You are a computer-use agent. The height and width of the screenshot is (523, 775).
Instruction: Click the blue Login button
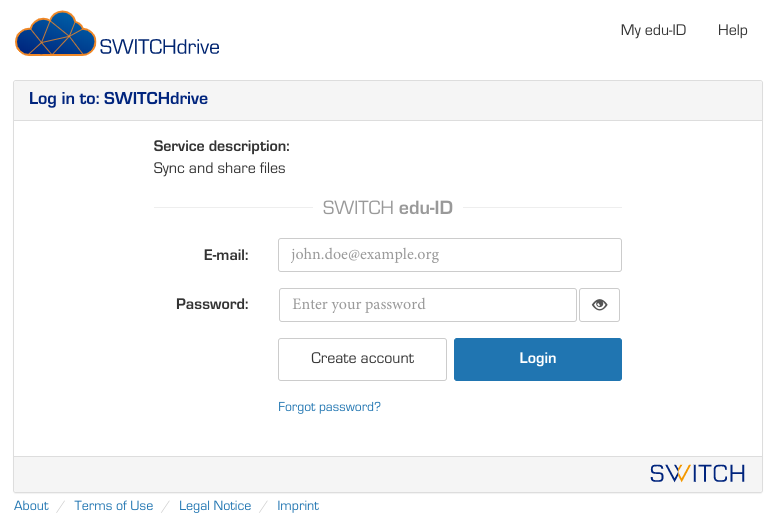[538, 359]
